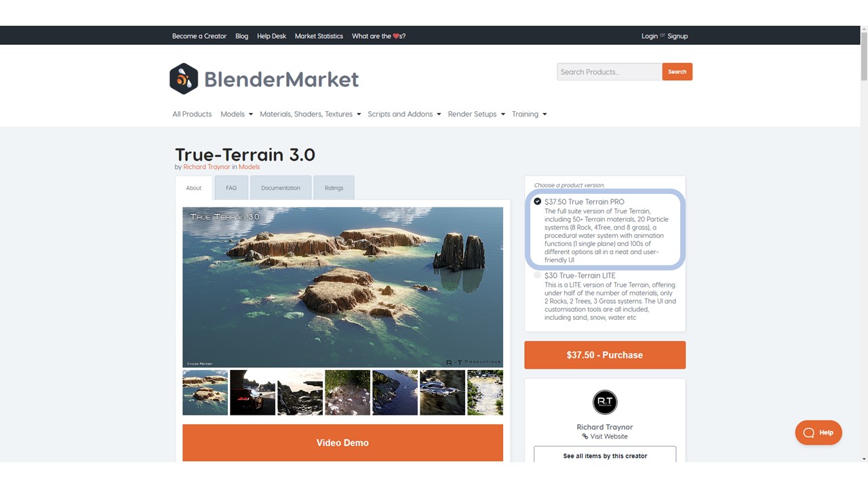Click the Richard Traynor R.T avatar
Viewport: 868px width, 488px height.
click(x=605, y=403)
